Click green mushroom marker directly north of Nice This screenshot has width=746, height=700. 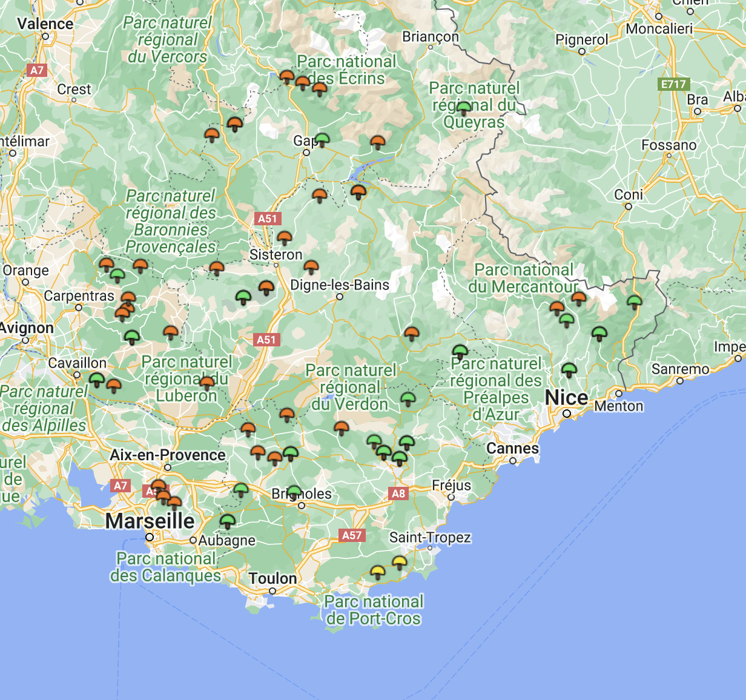tap(569, 369)
